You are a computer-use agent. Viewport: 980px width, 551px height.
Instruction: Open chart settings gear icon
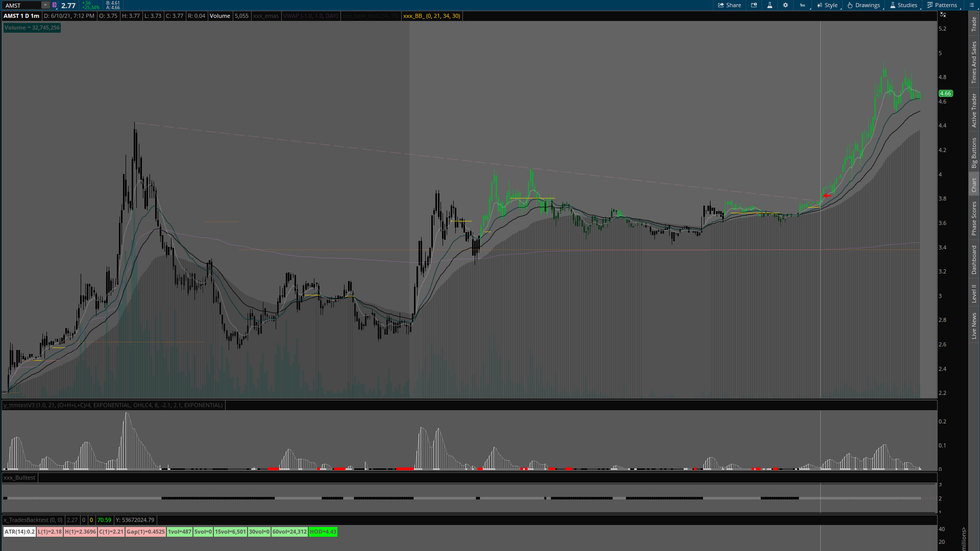click(786, 5)
